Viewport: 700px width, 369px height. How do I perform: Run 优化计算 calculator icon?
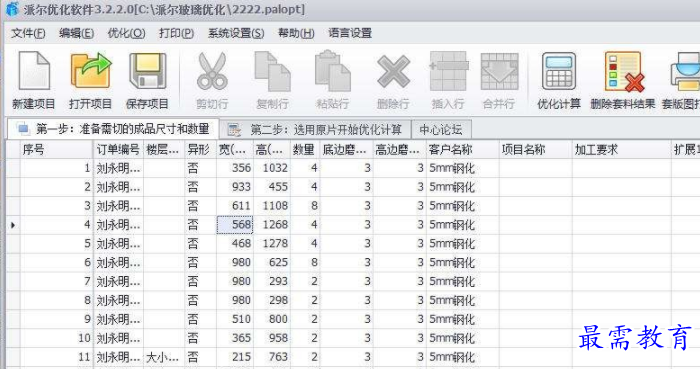point(558,71)
